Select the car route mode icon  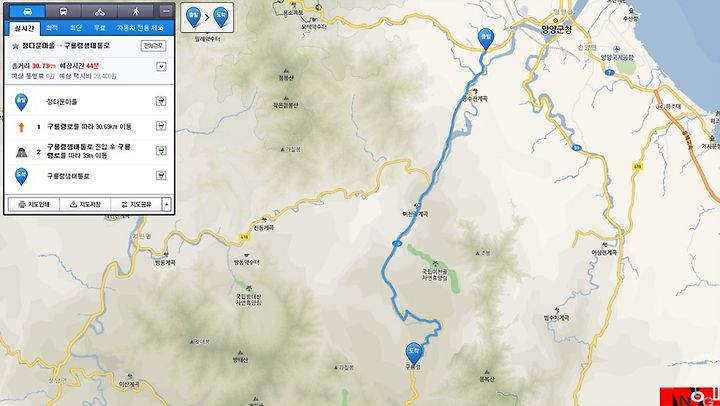(x=27, y=11)
